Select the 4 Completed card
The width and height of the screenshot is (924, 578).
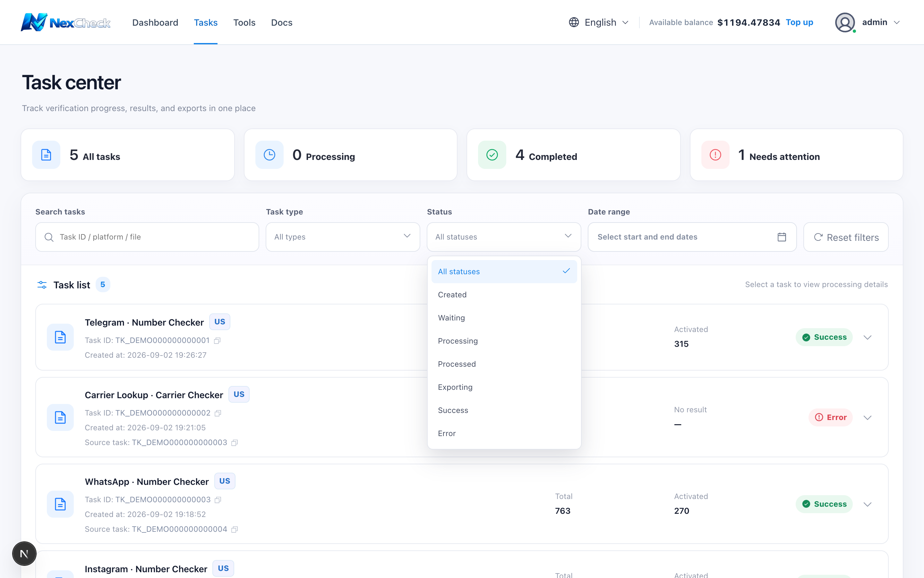tap(574, 155)
